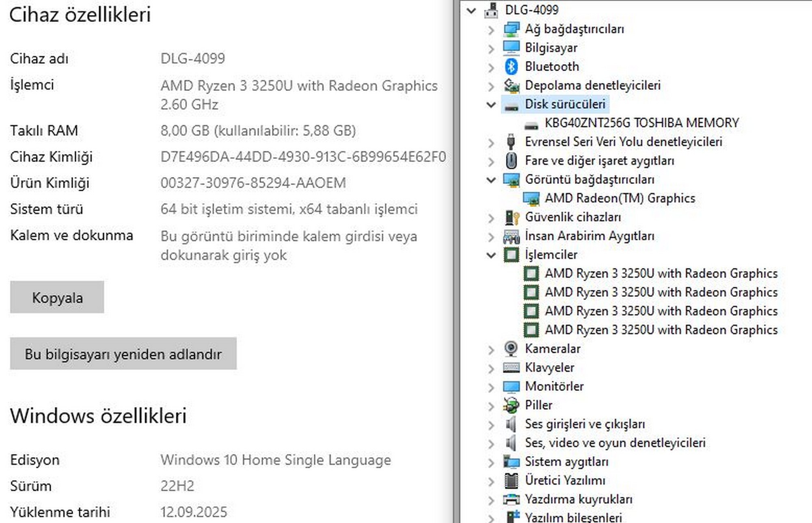This screenshot has height=523, width=812.
Task: Click the Klavyeler keyboard icon
Action: tap(511, 367)
